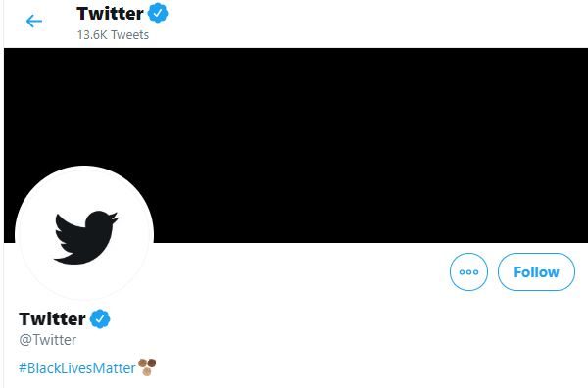Click the bold Twitter name above handle
Screen dimensions: 588x388
52,319
